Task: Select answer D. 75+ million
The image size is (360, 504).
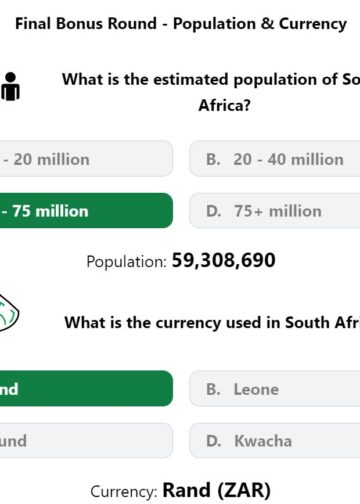Action: click(x=275, y=211)
